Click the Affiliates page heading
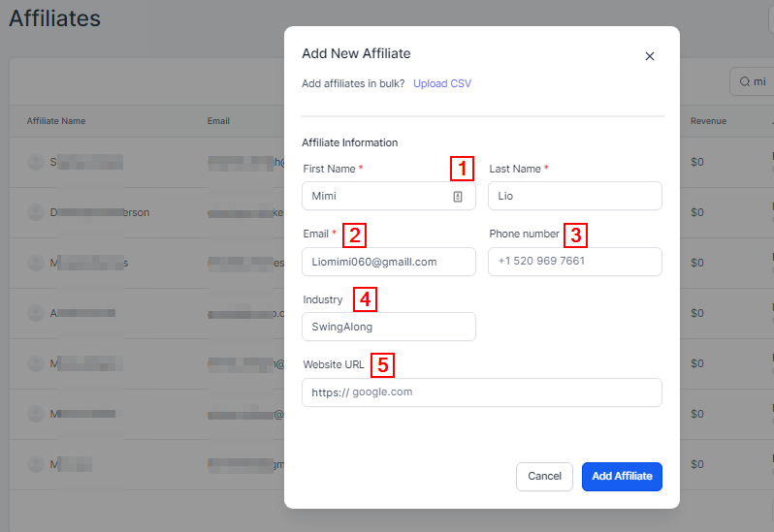774x532 pixels. coord(54,18)
